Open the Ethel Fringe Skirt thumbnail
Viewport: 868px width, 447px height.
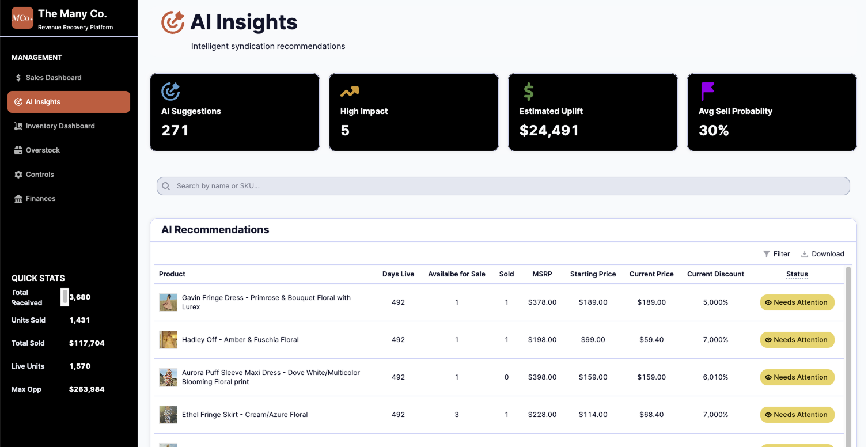(x=168, y=415)
